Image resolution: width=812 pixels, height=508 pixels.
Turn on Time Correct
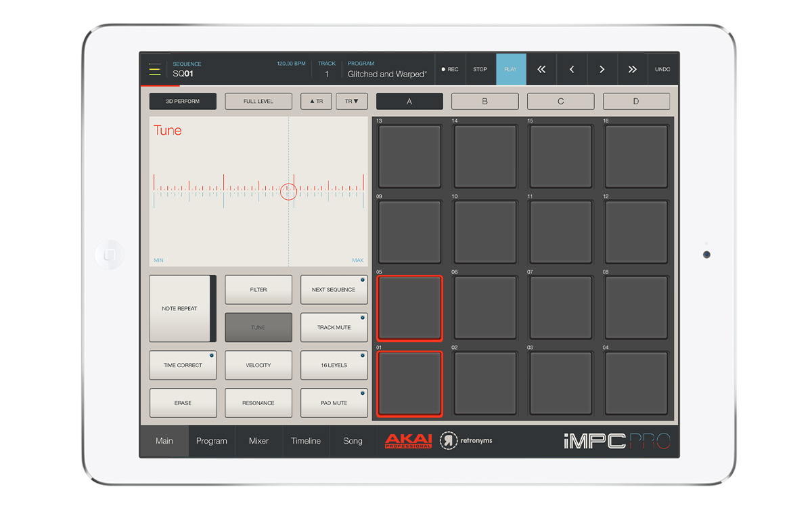pos(183,365)
